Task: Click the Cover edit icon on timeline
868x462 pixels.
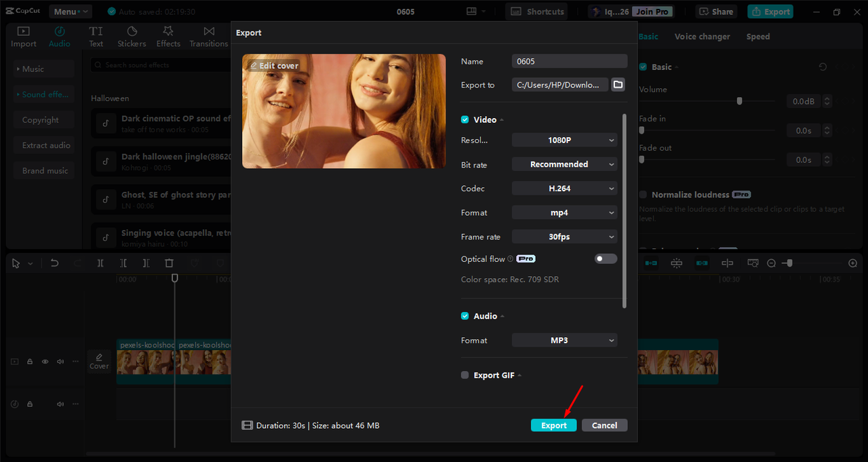Action: 99,361
